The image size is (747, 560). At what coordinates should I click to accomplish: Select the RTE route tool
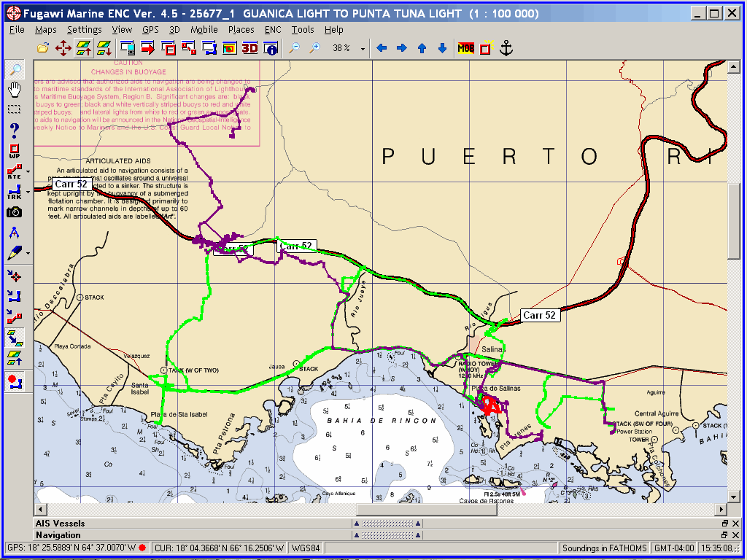[15, 171]
